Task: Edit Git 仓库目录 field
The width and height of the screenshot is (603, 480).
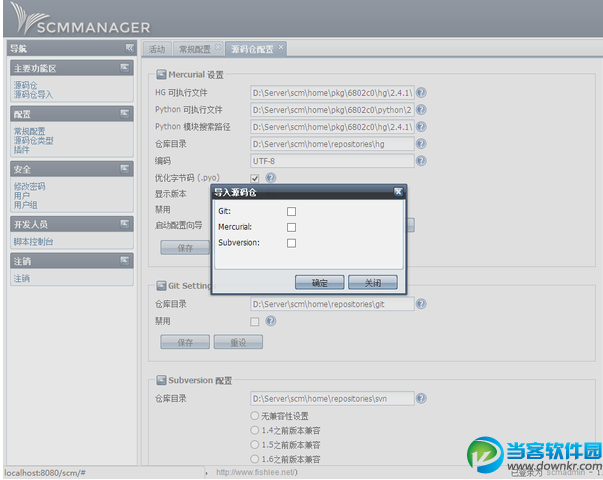Action: 332,304
